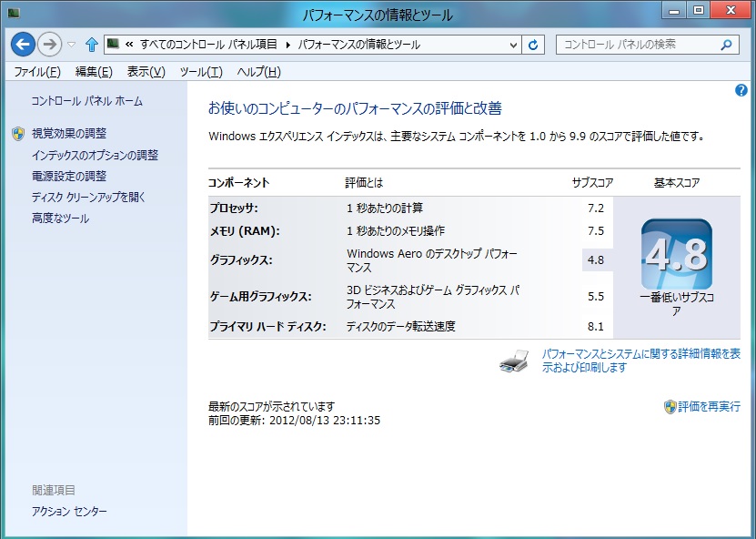Image resolution: width=756 pixels, height=539 pixels.
Task: Minimize the performance window
Action: (x=674, y=11)
